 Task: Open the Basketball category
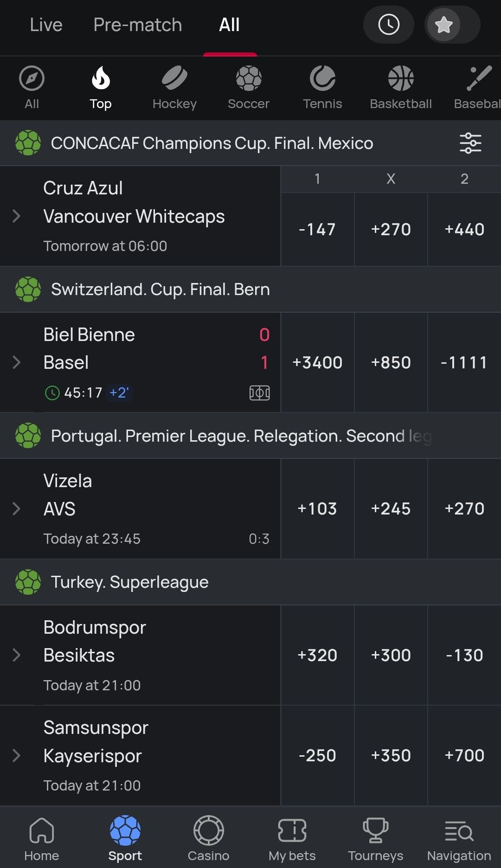click(x=401, y=87)
